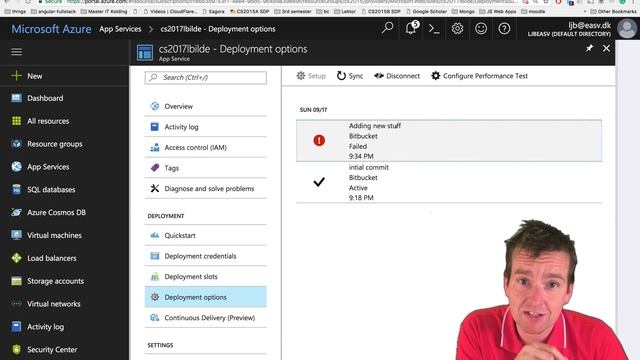Open portal settings gear icon
640x360 pixels.
pos(457,29)
